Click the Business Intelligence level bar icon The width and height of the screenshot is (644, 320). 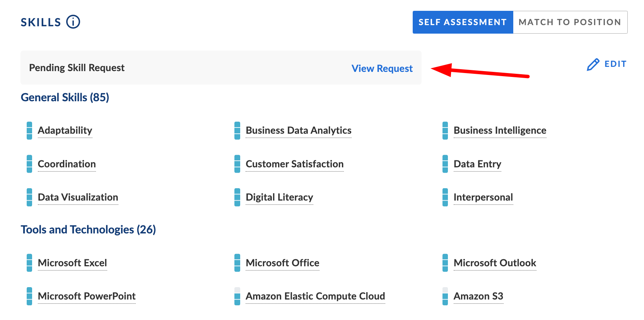click(445, 131)
